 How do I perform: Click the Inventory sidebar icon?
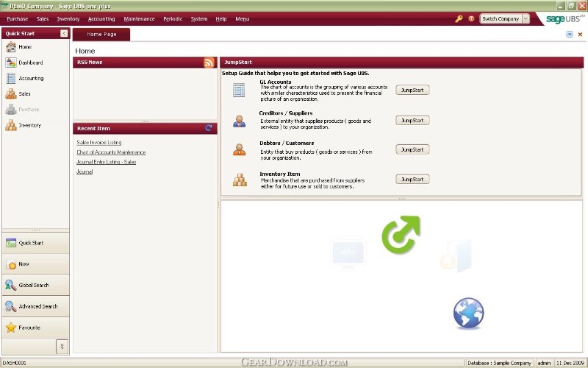tap(11, 125)
